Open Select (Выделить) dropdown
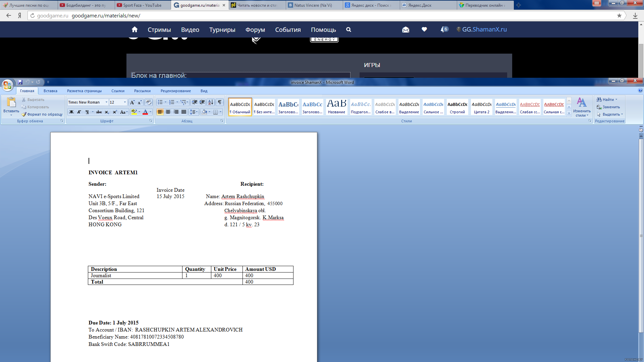644x362 pixels. pos(609,114)
